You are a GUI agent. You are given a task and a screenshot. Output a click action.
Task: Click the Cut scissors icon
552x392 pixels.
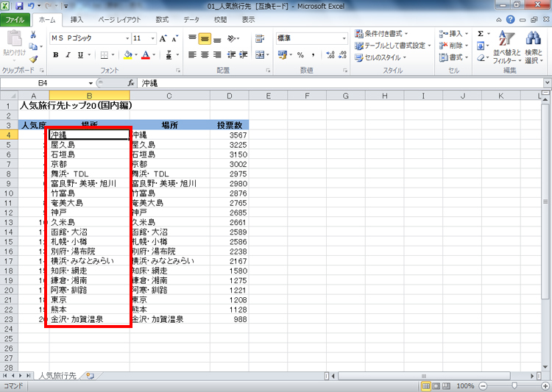point(33,35)
